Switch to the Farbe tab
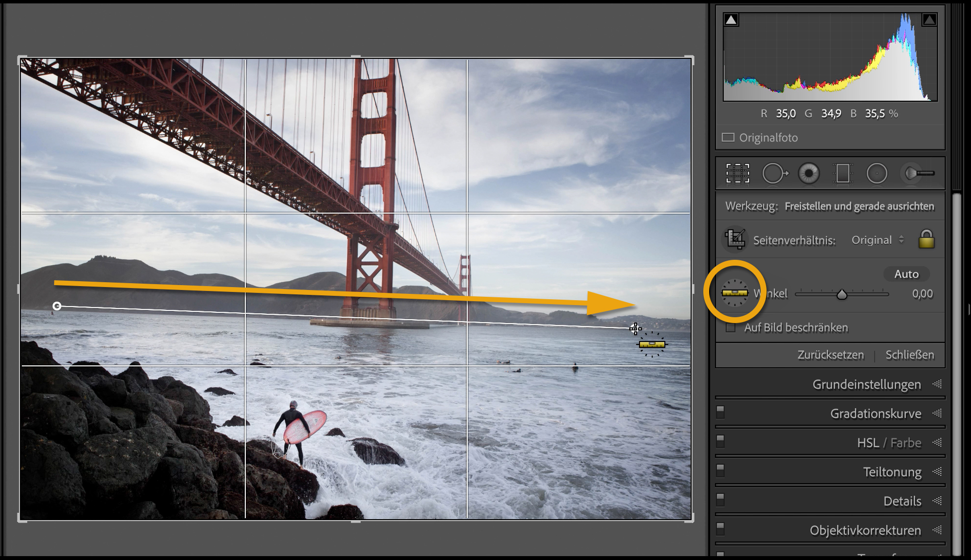This screenshot has width=971, height=560. click(x=906, y=443)
